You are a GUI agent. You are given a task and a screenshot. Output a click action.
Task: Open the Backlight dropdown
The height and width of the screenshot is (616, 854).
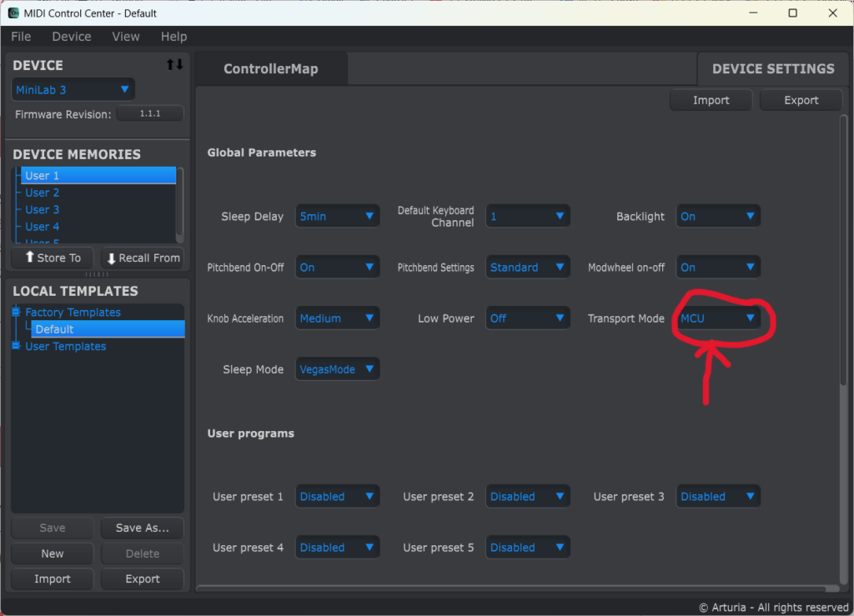pyautogui.click(x=718, y=216)
